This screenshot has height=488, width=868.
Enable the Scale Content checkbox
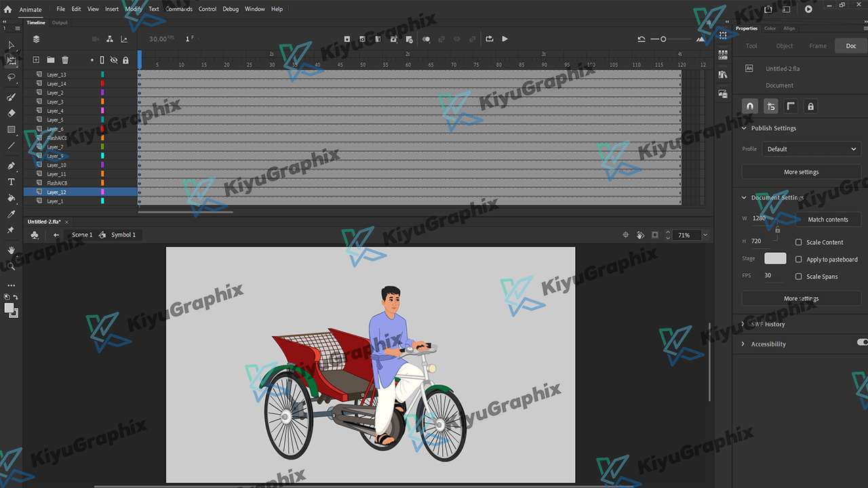pyautogui.click(x=799, y=242)
